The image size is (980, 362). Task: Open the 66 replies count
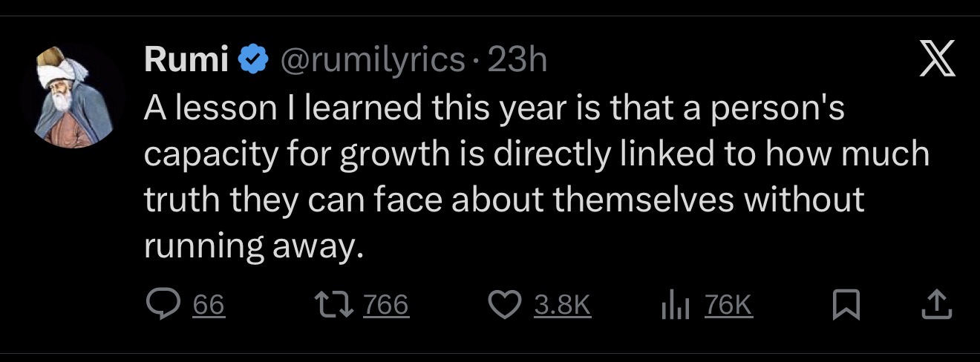click(209, 305)
